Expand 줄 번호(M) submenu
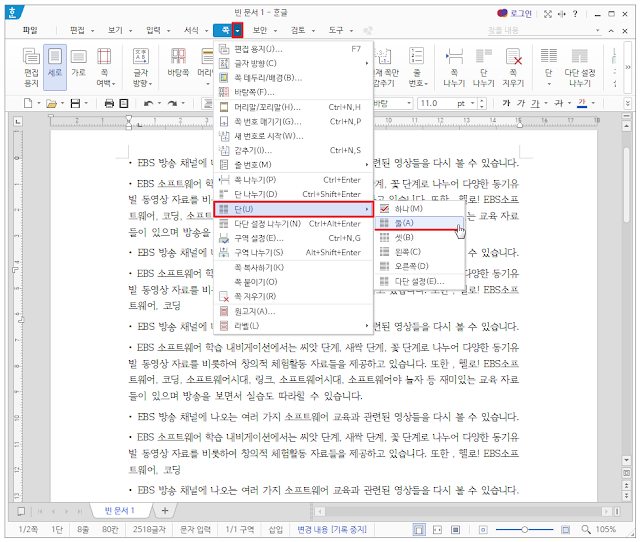 [293, 164]
